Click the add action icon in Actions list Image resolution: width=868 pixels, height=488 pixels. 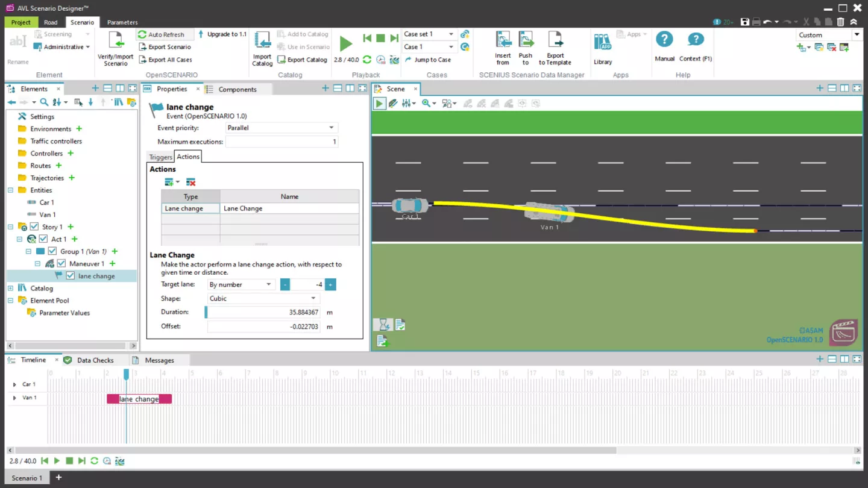[169, 182]
